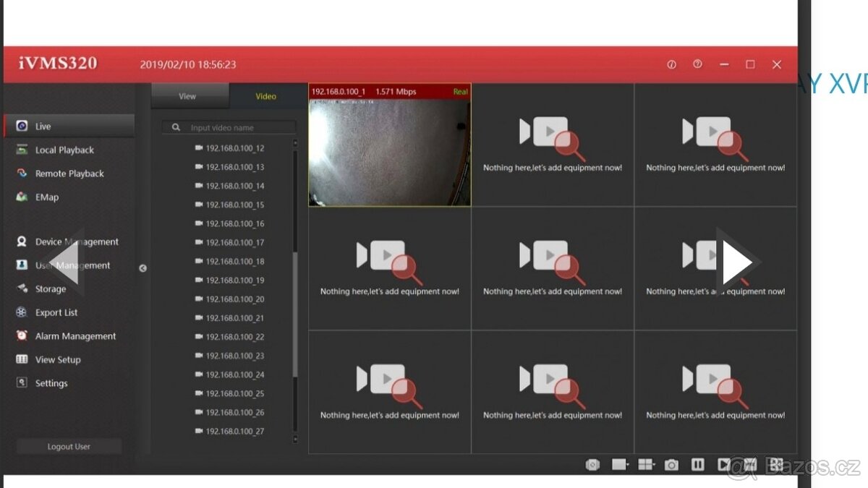Click the video list vertical scrollbar
Screen dimensions: 868x488
294,311
